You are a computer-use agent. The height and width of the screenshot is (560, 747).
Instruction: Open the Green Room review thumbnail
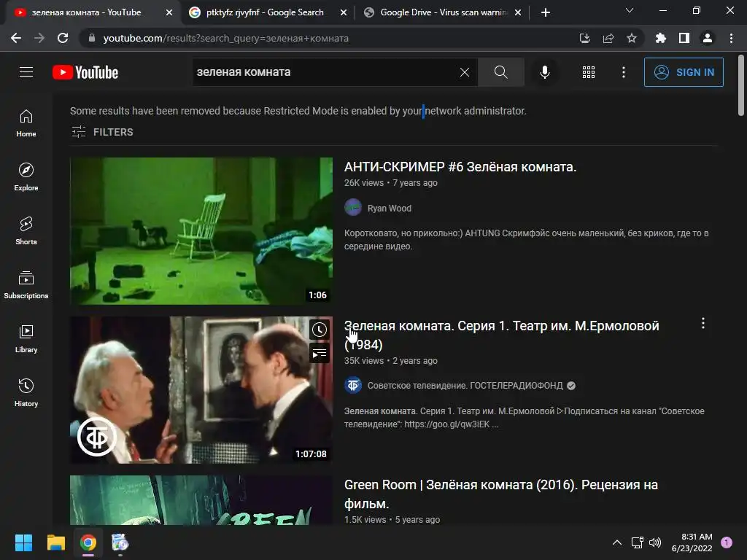tap(201, 500)
